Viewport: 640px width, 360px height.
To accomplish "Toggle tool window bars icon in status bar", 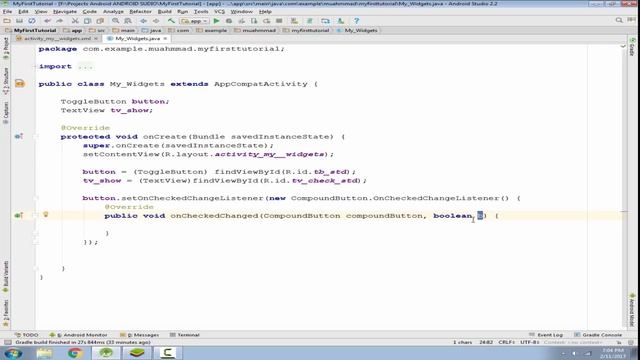I will [7, 342].
